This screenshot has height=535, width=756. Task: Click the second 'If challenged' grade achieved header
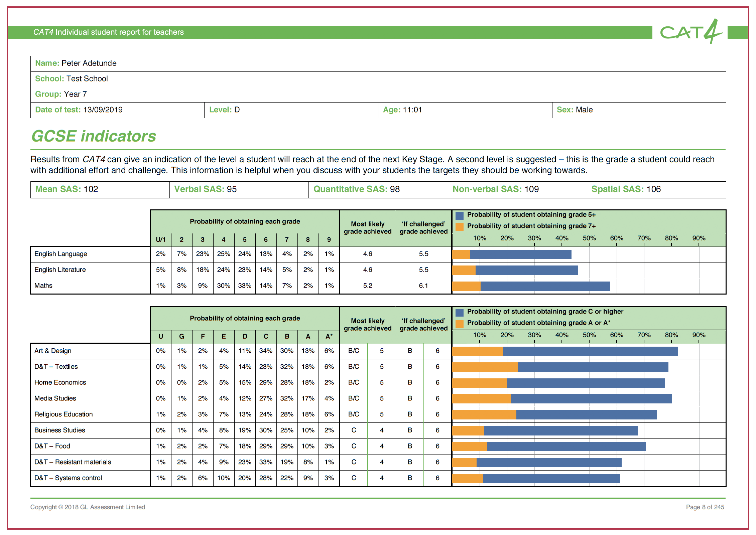pyautogui.click(x=423, y=325)
